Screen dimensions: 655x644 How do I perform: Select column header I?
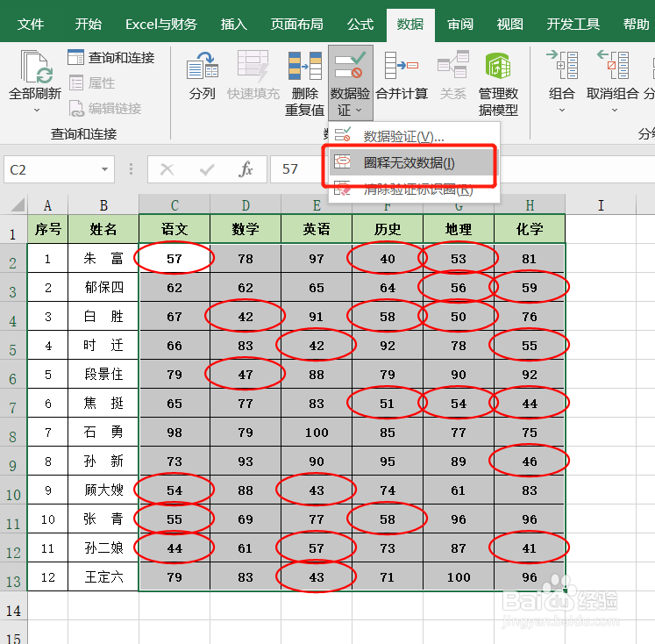pyautogui.click(x=601, y=205)
